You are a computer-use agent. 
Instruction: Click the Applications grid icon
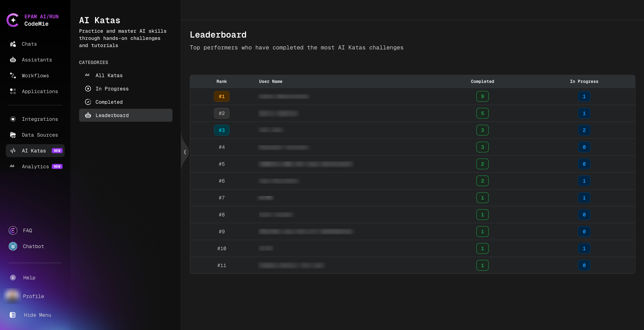[x=13, y=91]
